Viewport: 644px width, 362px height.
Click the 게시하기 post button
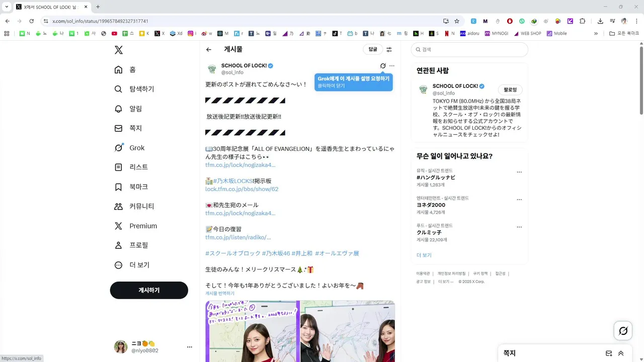click(149, 290)
